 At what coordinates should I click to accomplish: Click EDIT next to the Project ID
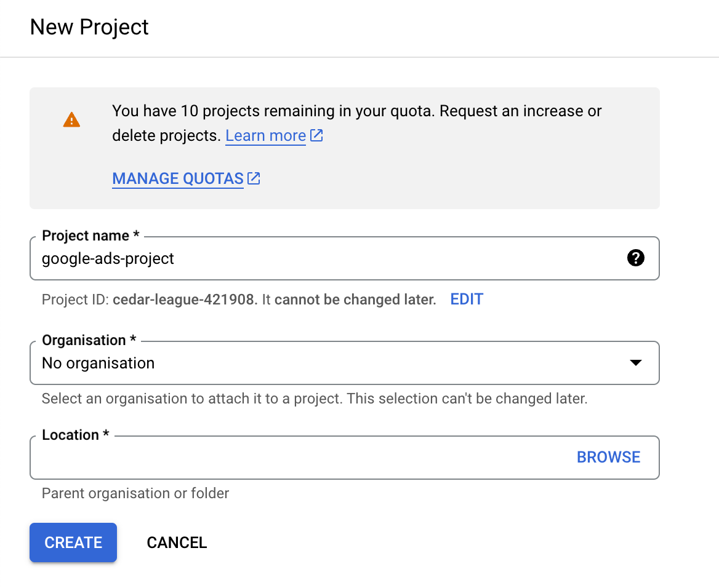466,299
